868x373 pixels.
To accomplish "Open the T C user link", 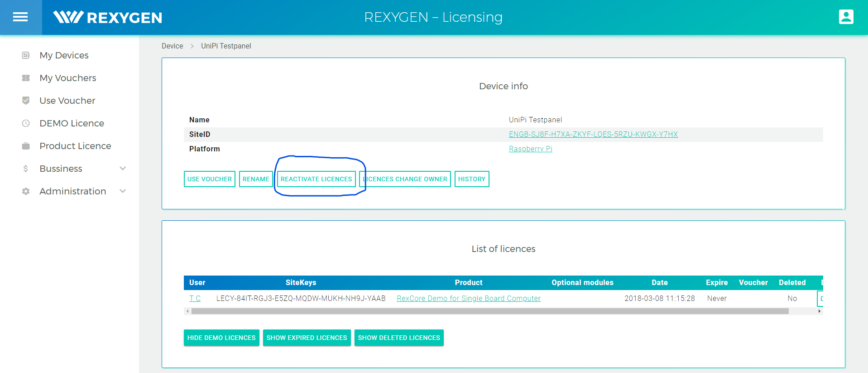I will click(195, 298).
